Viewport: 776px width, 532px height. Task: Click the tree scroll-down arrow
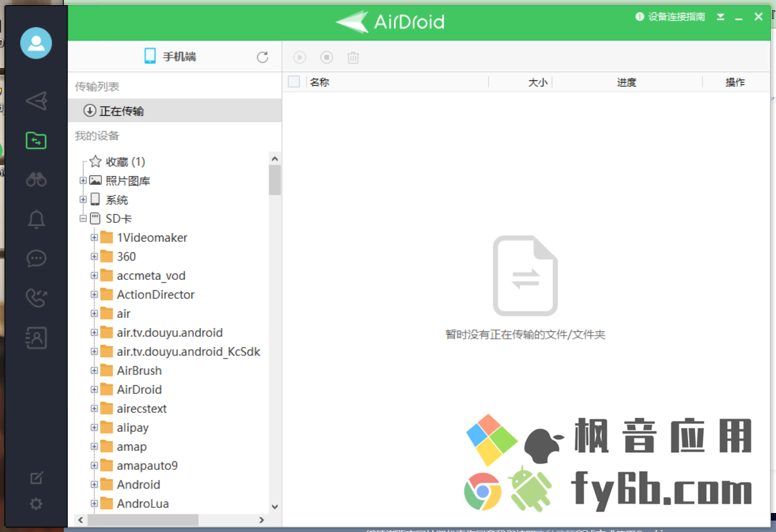click(x=275, y=507)
